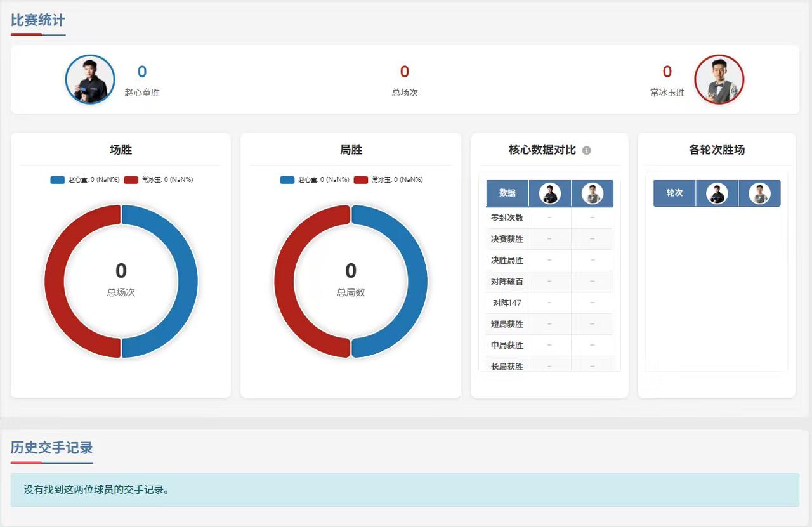Viewport: 812px width, 527px height.
Task: Click the 零封次数 row label
Action: click(507, 218)
